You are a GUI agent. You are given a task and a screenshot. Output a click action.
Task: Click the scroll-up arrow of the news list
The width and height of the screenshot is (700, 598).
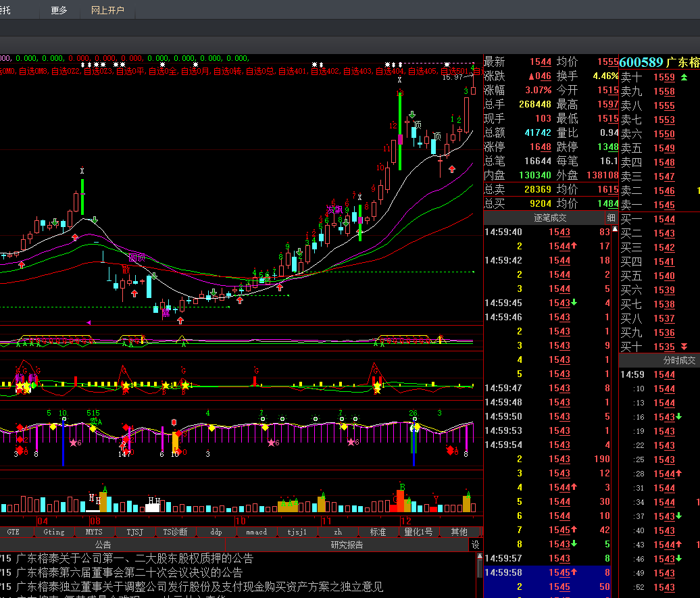tap(480, 557)
